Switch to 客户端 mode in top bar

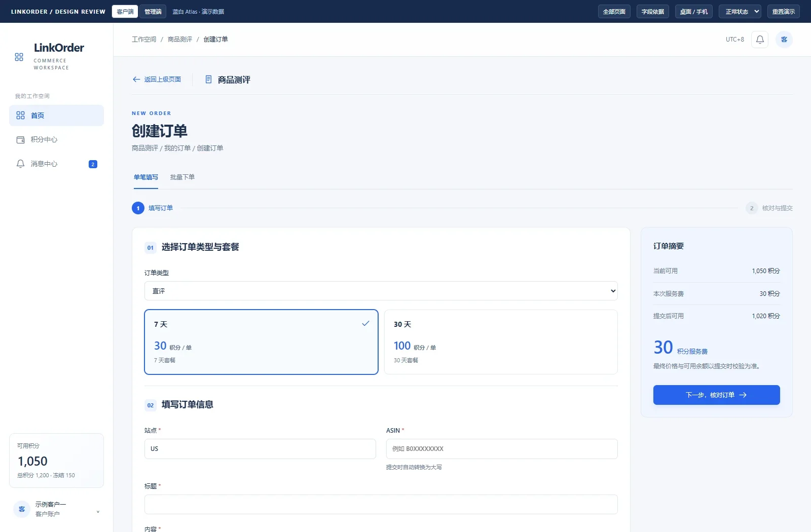[x=125, y=12]
